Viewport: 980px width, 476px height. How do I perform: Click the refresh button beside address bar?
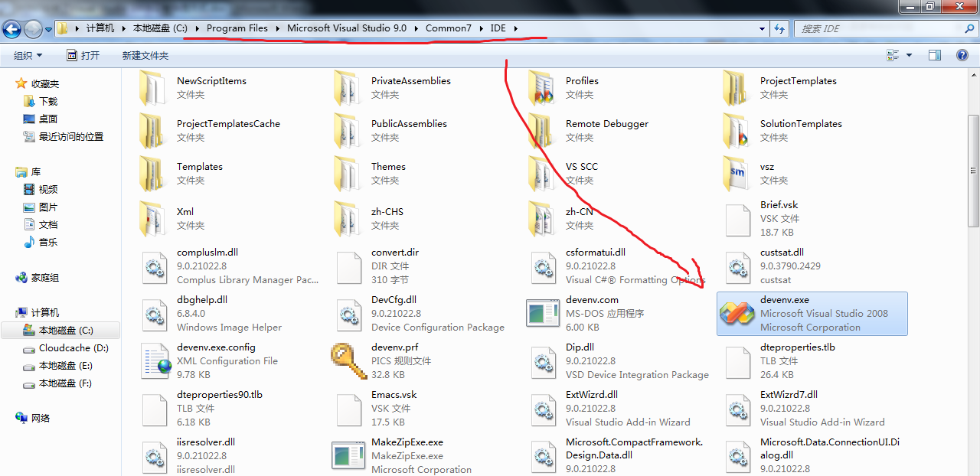[779, 28]
